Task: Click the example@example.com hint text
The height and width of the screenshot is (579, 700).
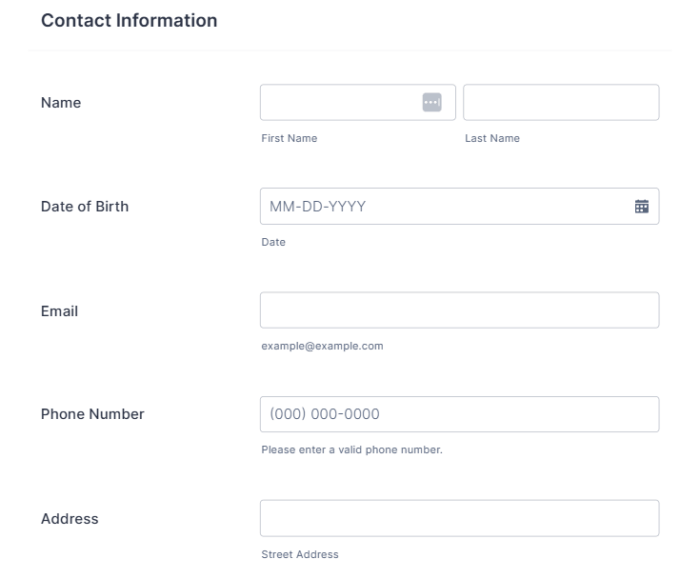Action: (322, 346)
